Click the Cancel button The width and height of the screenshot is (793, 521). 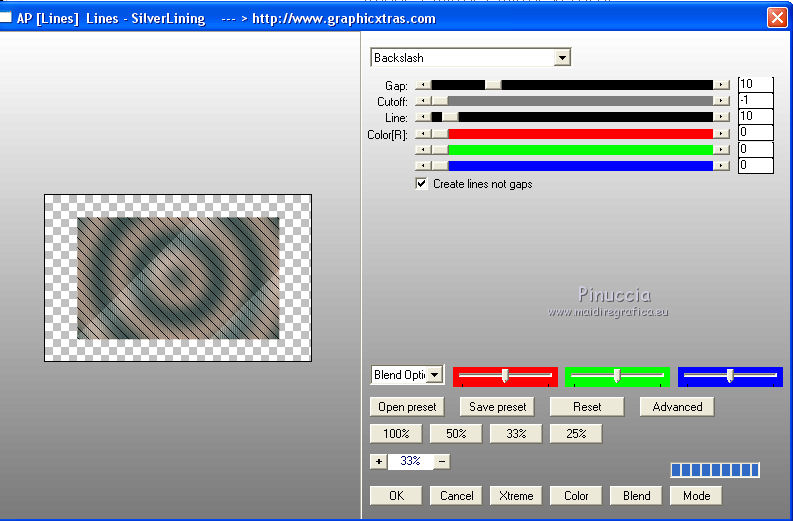(x=456, y=496)
